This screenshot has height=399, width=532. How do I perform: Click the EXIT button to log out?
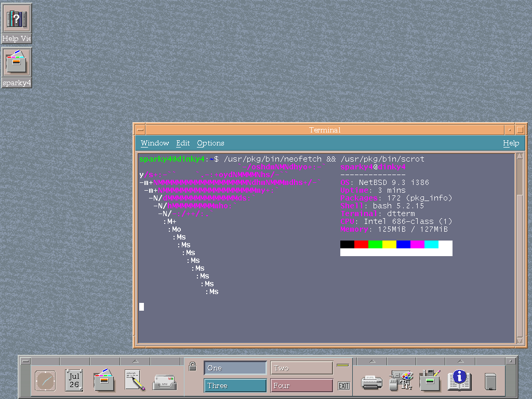click(x=343, y=385)
